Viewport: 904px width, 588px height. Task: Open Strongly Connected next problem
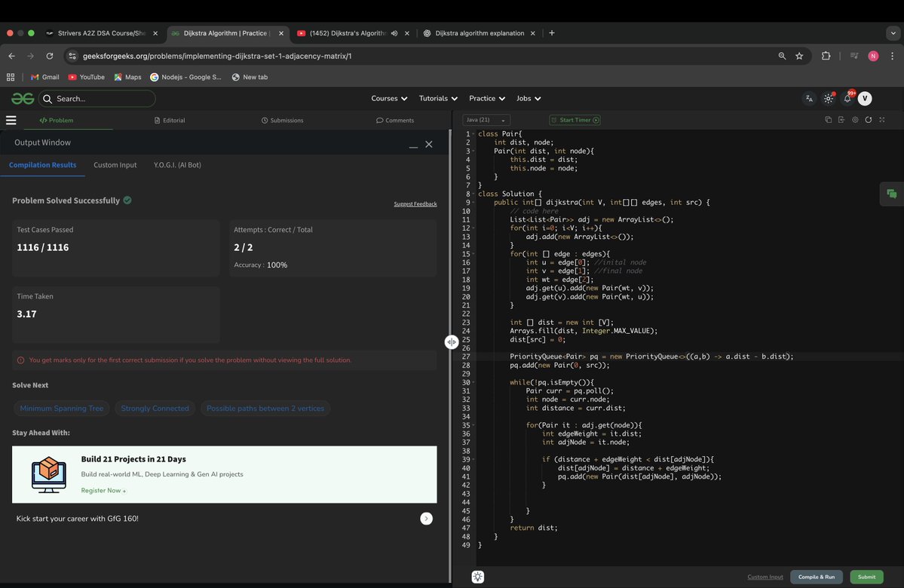tap(155, 408)
